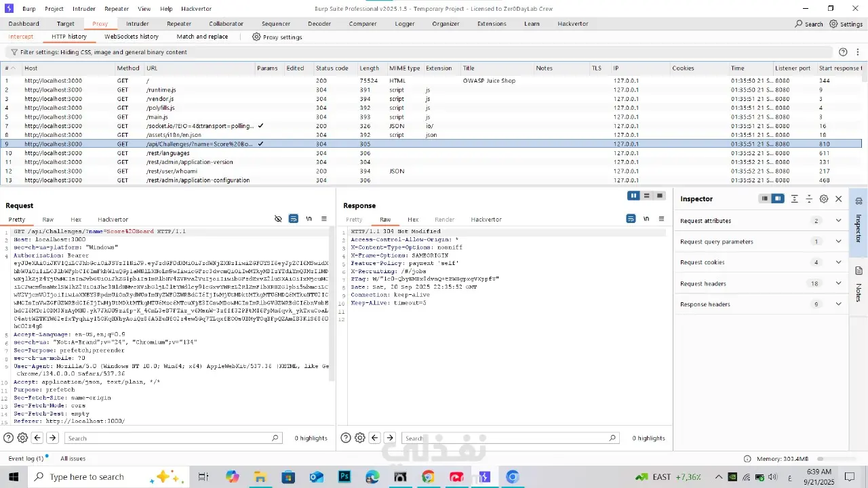The image size is (868, 488).
Task: Close the Inspector panel
Action: [839, 199]
